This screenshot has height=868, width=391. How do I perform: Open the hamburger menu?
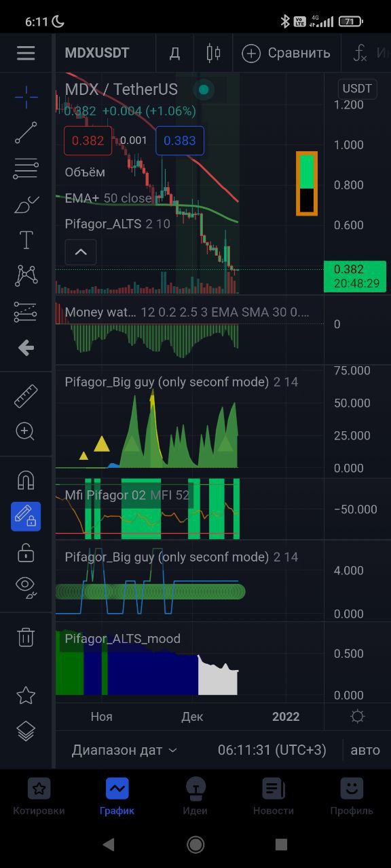click(x=26, y=53)
